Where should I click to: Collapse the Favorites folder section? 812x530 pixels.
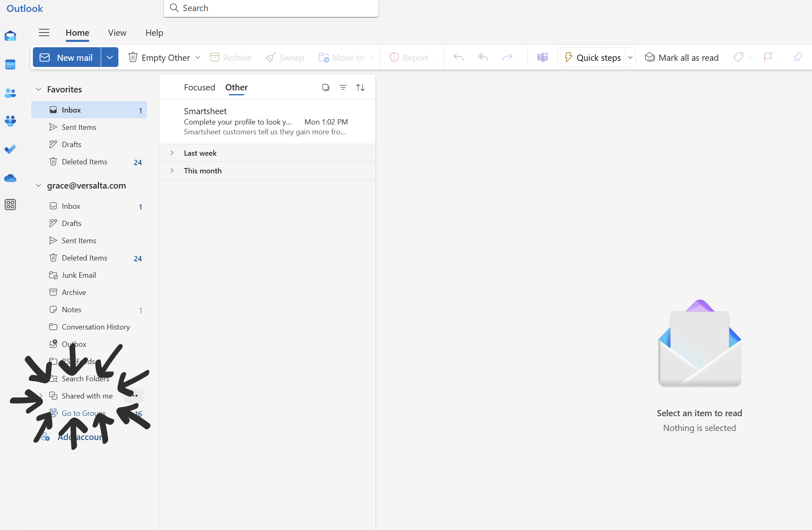tap(38, 90)
